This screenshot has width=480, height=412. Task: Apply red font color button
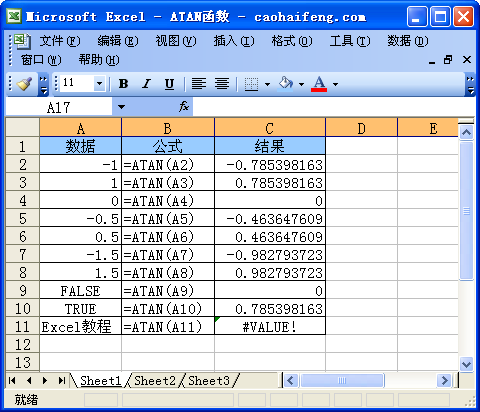(x=319, y=84)
